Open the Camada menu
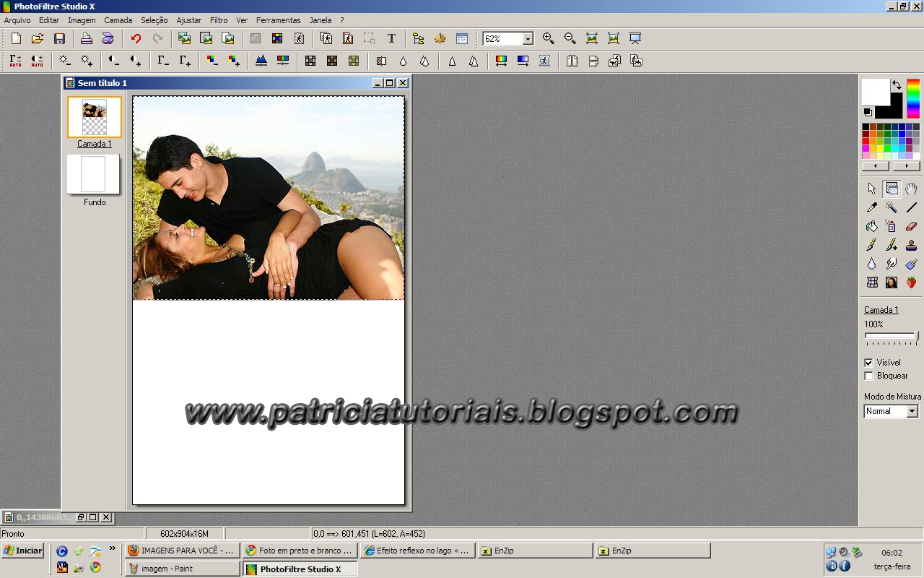This screenshot has height=578, width=924. 118,20
